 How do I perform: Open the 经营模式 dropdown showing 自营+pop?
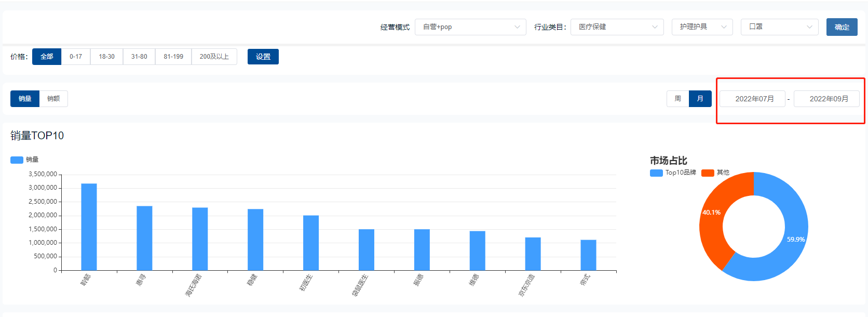(470, 27)
